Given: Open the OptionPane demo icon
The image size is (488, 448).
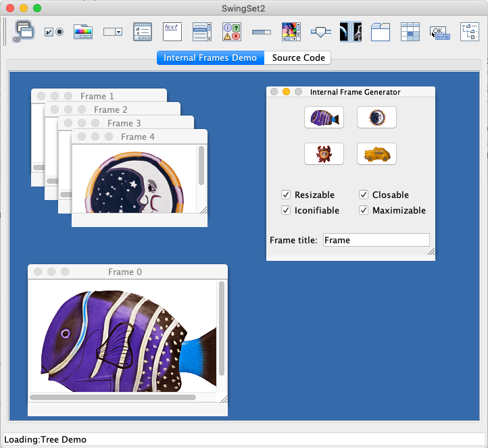Looking at the screenshot, I should pyautogui.click(x=232, y=32).
